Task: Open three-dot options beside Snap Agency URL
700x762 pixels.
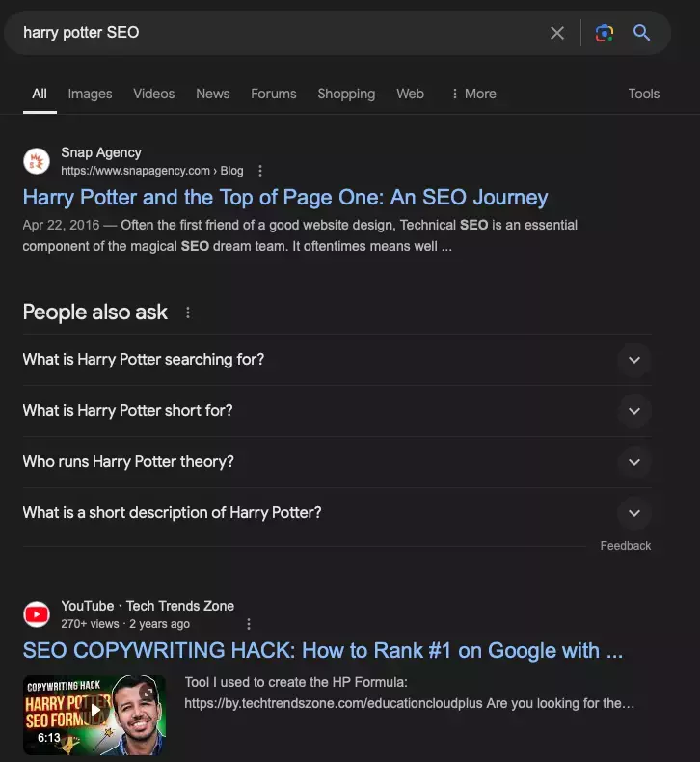Action: [259, 171]
